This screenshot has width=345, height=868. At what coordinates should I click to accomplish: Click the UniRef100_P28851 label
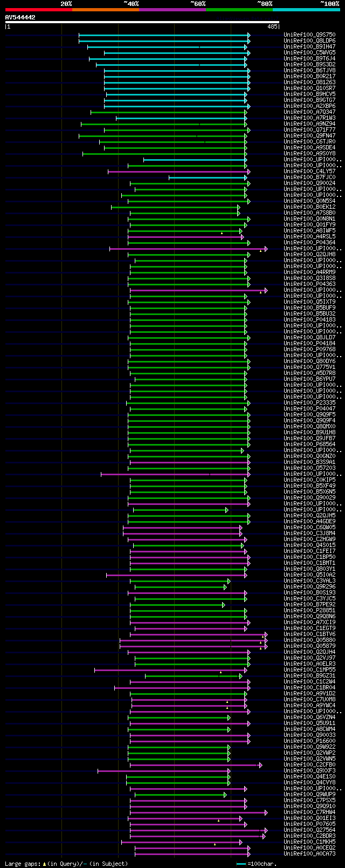point(309,611)
